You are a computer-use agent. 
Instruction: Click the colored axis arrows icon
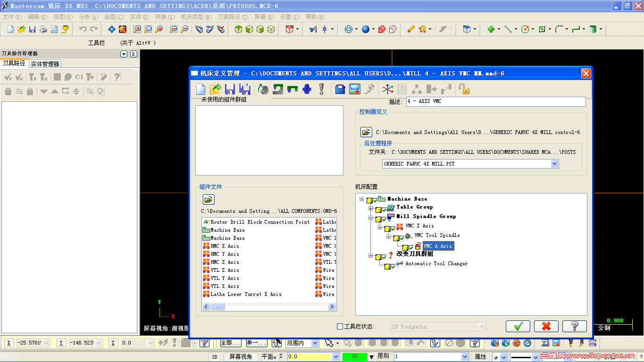click(x=388, y=89)
